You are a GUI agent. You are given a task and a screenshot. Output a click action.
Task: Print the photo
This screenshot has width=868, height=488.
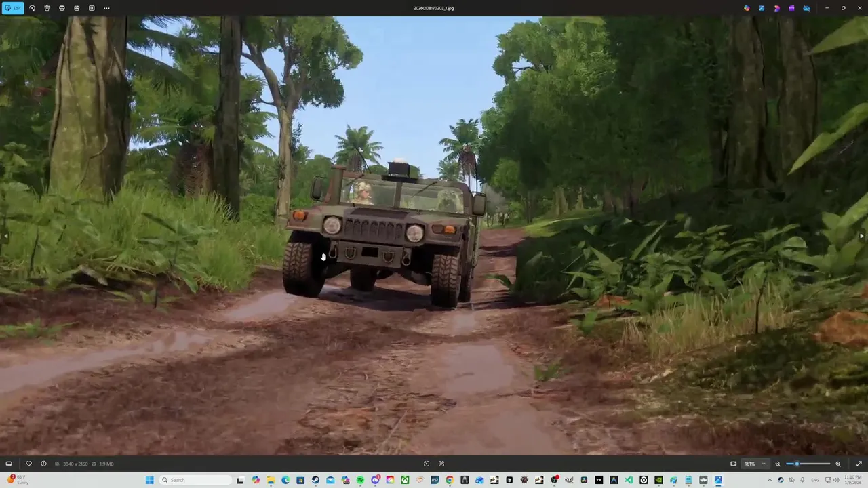coord(62,8)
